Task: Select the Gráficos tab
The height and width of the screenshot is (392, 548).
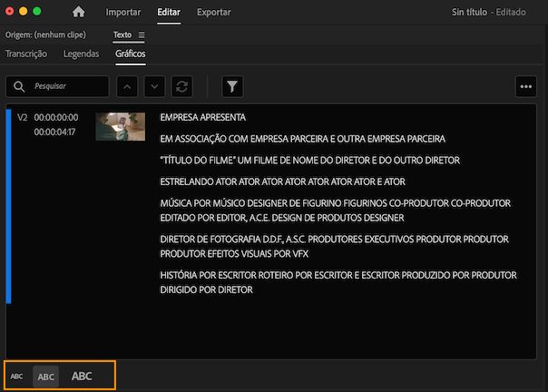Action: (x=131, y=54)
